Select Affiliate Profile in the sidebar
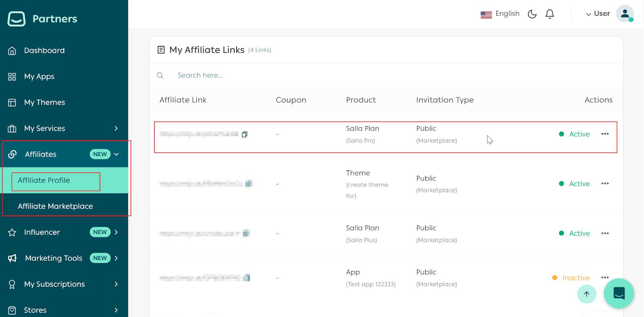This screenshot has width=644, height=317. pos(44,180)
